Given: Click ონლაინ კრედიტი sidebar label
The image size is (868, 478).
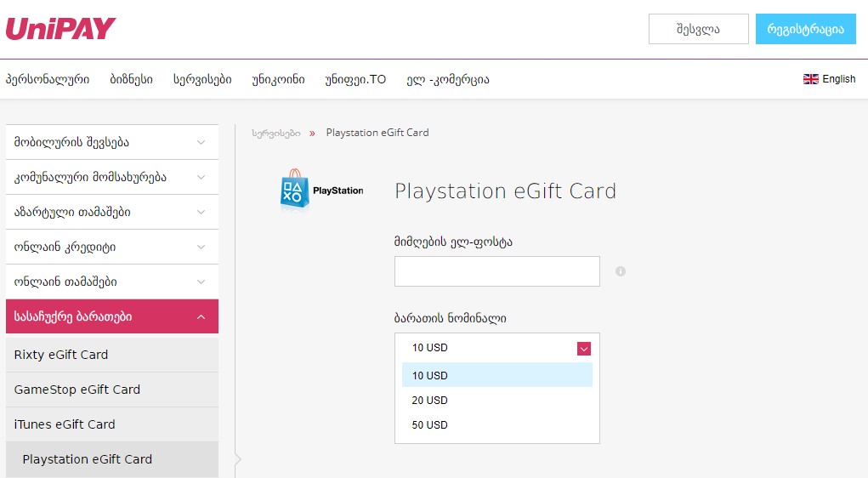Looking at the screenshot, I should coord(65,247).
